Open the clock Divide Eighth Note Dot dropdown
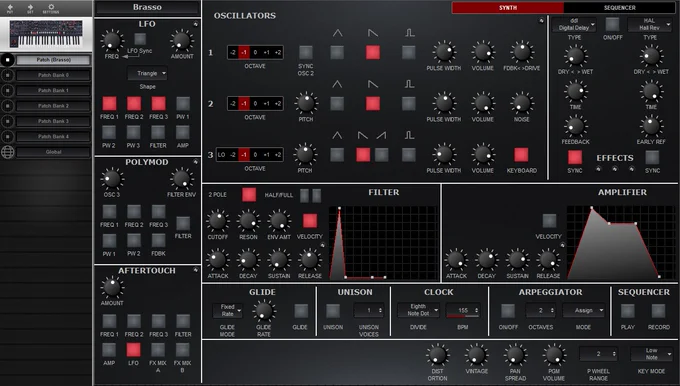This screenshot has width=680, height=386. [x=418, y=310]
